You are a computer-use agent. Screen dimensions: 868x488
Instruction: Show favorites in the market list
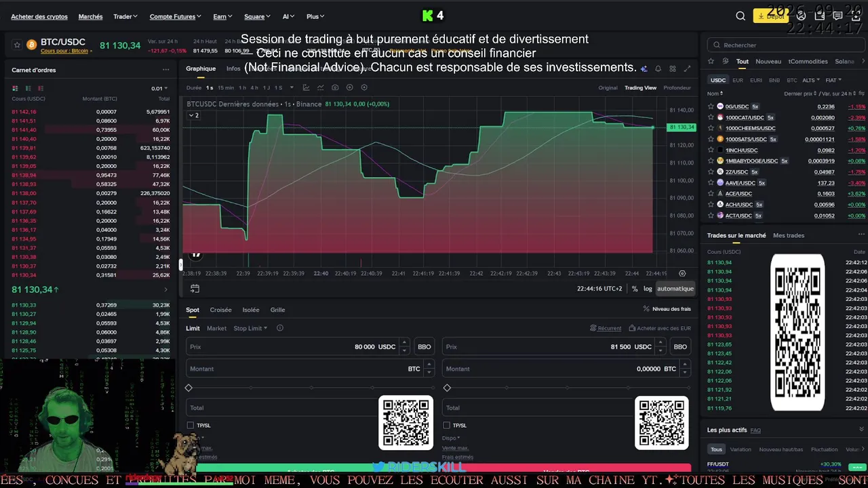[x=712, y=61]
